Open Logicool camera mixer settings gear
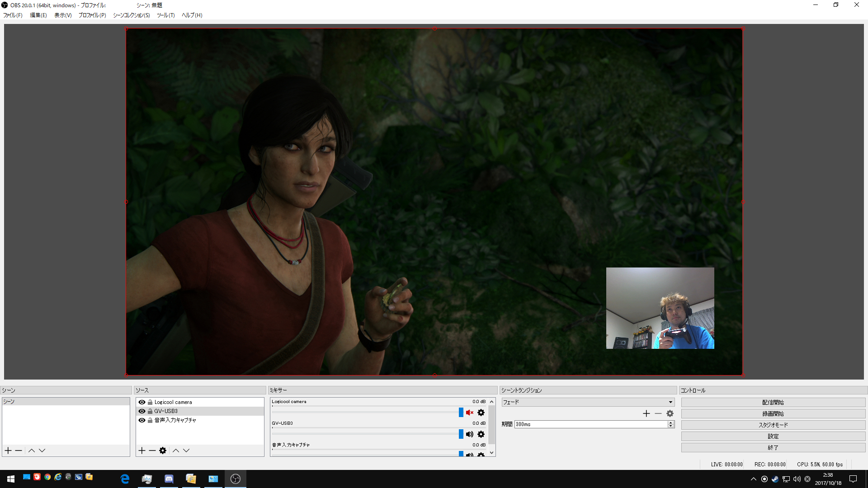The width and height of the screenshot is (868, 488). click(x=481, y=413)
